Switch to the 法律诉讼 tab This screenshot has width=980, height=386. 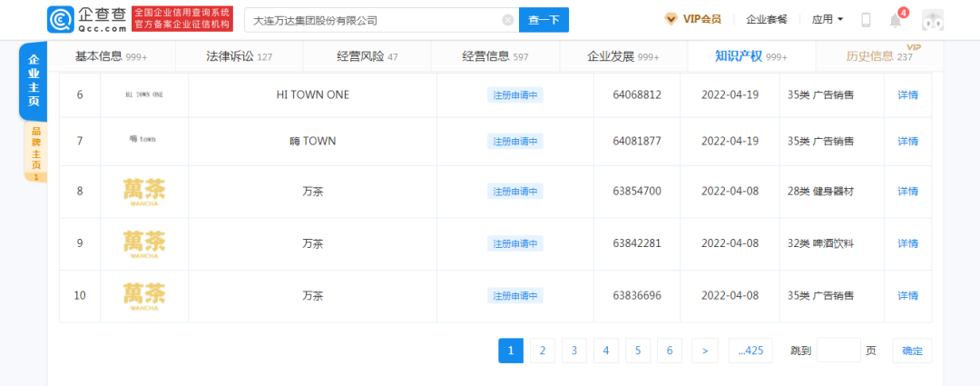239,56
